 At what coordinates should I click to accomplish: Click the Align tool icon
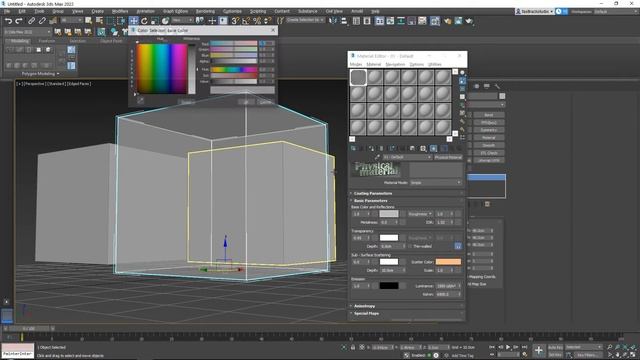point(344,21)
